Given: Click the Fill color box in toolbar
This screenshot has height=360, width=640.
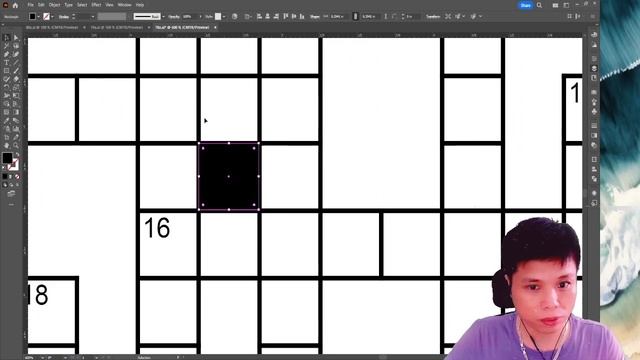Looking at the screenshot, I should pyautogui.click(x=7, y=158).
